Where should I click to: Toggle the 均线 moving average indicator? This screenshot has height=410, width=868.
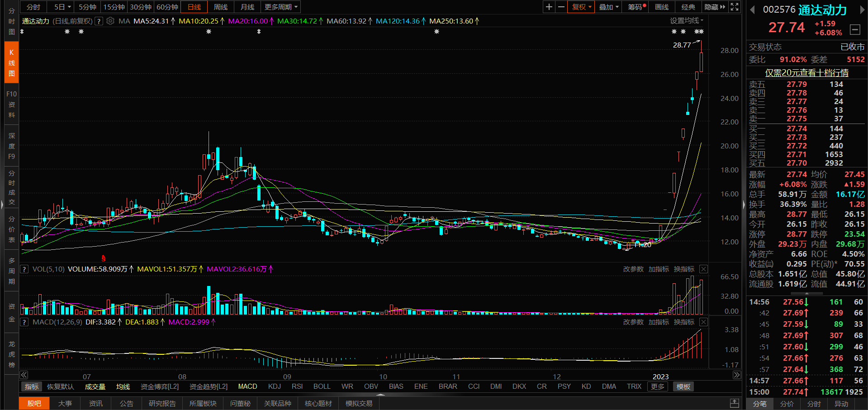[x=123, y=386]
